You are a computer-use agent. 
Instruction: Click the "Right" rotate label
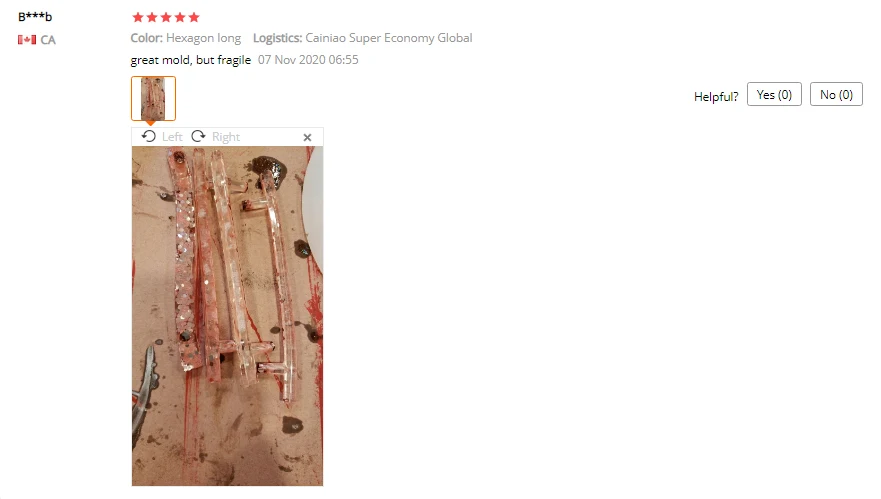[226, 137]
